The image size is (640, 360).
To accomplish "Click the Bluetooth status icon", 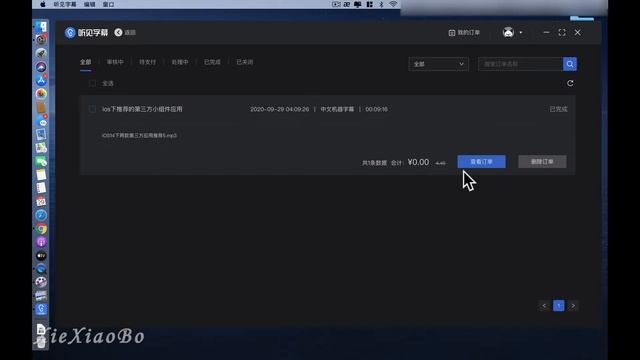I will point(381,4).
